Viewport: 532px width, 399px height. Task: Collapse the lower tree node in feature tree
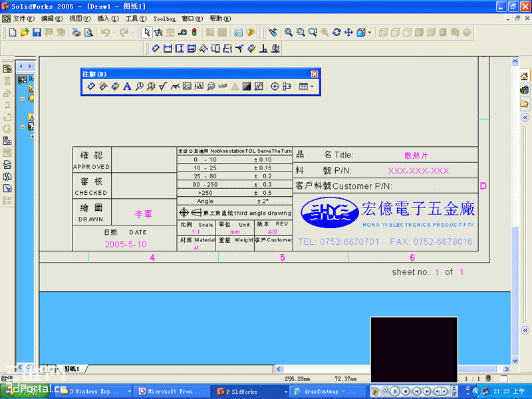[23, 127]
